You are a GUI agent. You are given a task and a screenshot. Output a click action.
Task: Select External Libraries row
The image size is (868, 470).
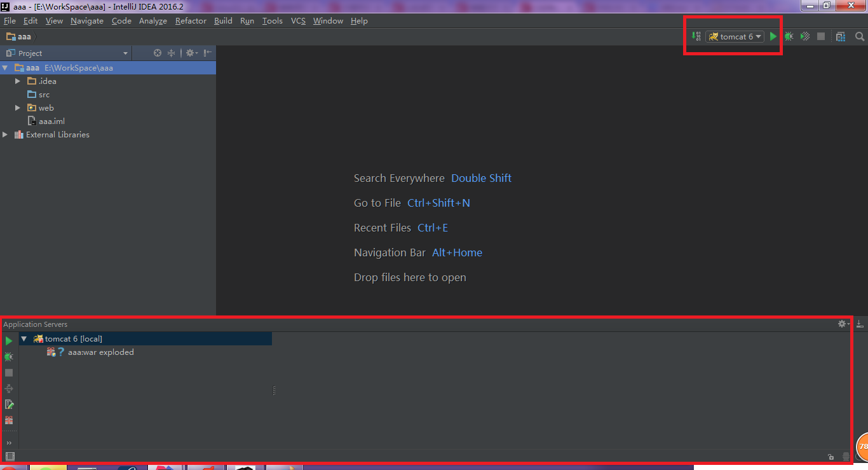click(108, 134)
